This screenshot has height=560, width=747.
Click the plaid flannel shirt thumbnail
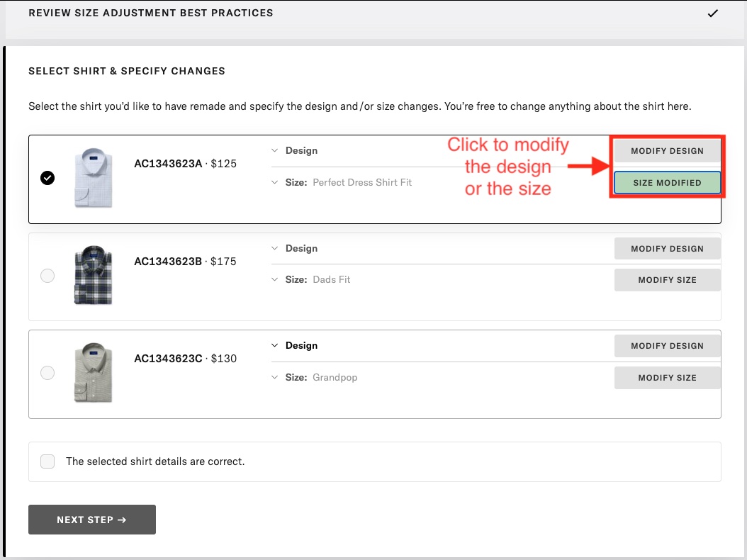tap(93, 275)
